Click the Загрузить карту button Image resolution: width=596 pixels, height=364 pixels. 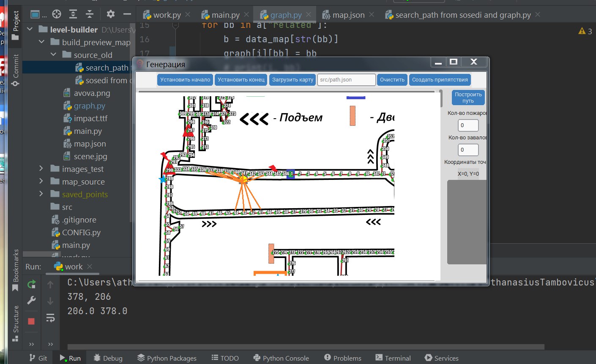click(x=293, y=80)
